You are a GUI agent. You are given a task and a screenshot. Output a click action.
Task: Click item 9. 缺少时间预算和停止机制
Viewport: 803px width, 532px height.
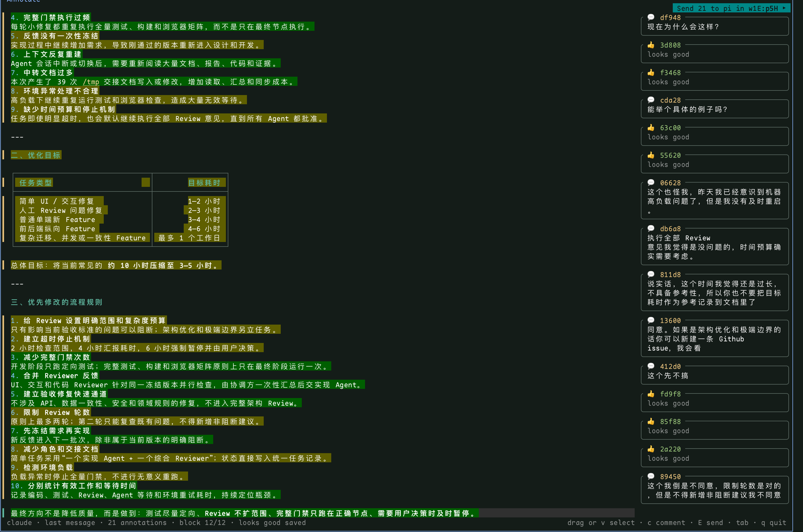coord(63,109)
